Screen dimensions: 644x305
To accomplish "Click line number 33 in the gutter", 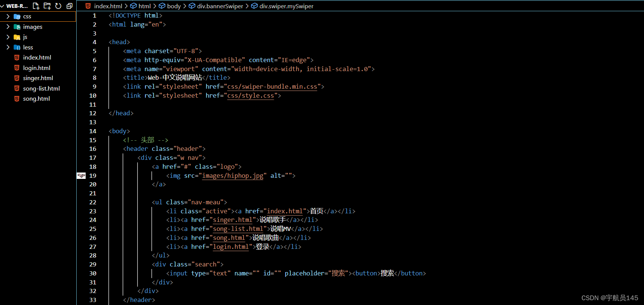I will pyautogui.click(x=93, y=300).
